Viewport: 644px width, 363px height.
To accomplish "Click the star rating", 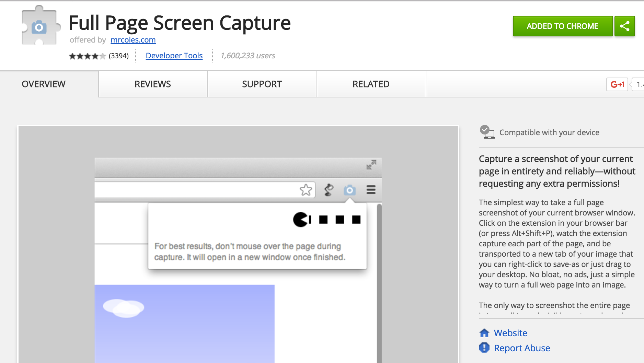I will (x=87, y=56).
